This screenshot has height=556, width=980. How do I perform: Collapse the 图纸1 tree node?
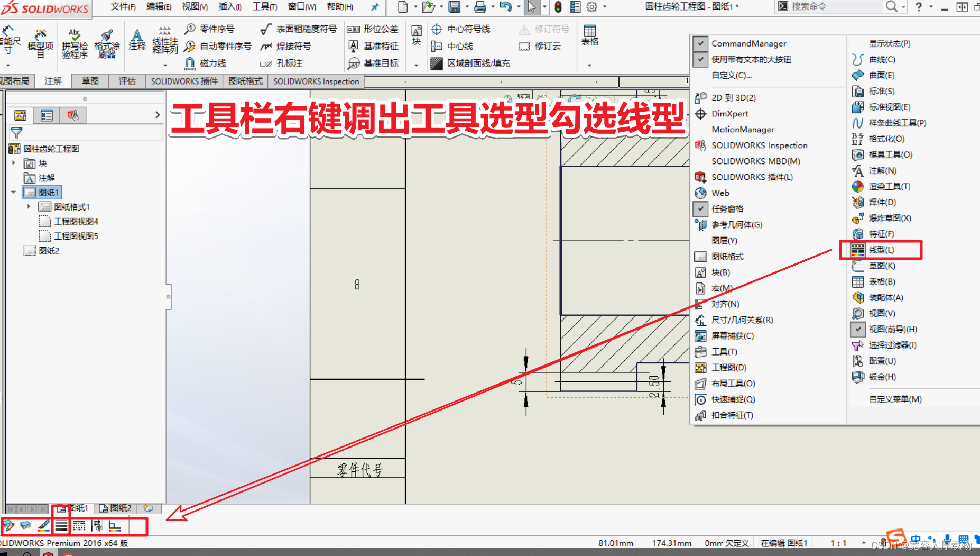click(x=14, y=192)
